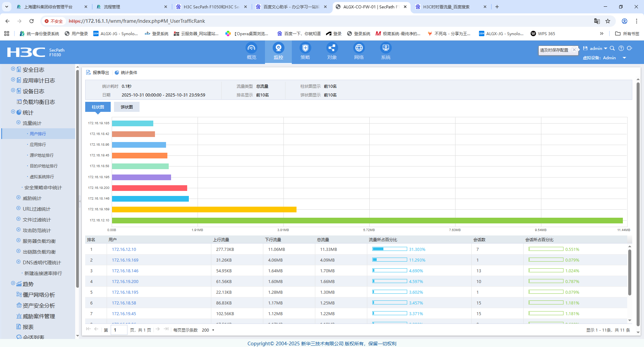Open the admin user dropdown
Viewport: 644px width, 347px height.
pyautogui.click(x=598, y=49)
